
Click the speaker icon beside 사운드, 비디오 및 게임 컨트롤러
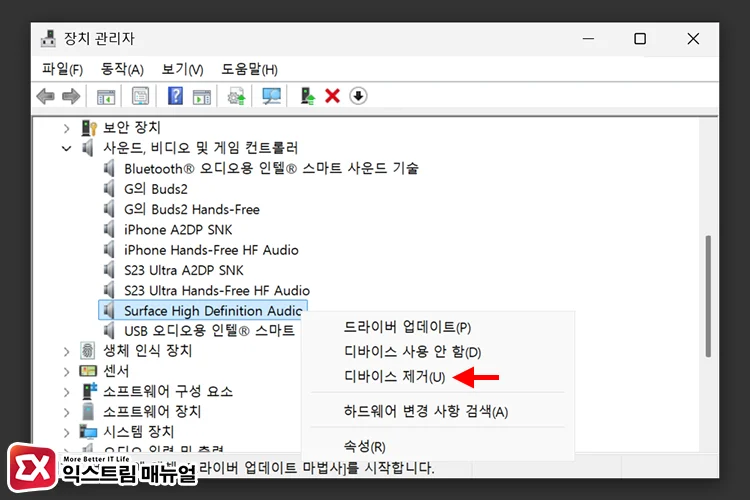tap(87, 148)
